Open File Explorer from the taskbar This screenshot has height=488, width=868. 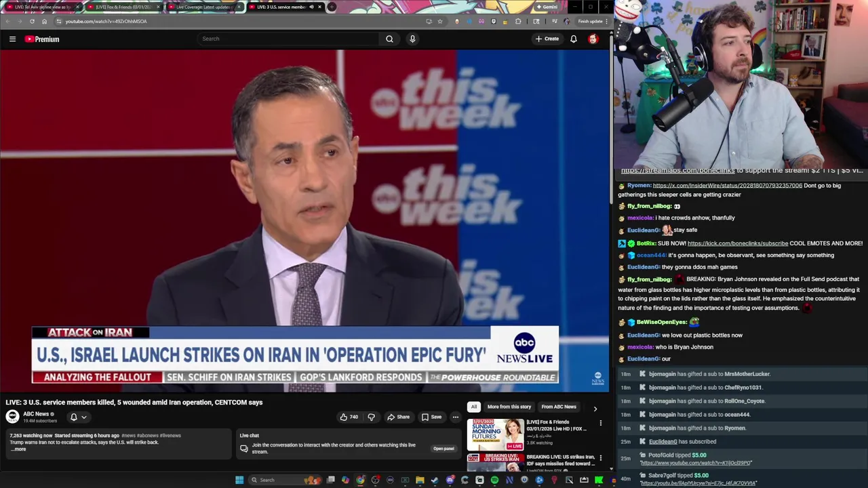point(420,480)
